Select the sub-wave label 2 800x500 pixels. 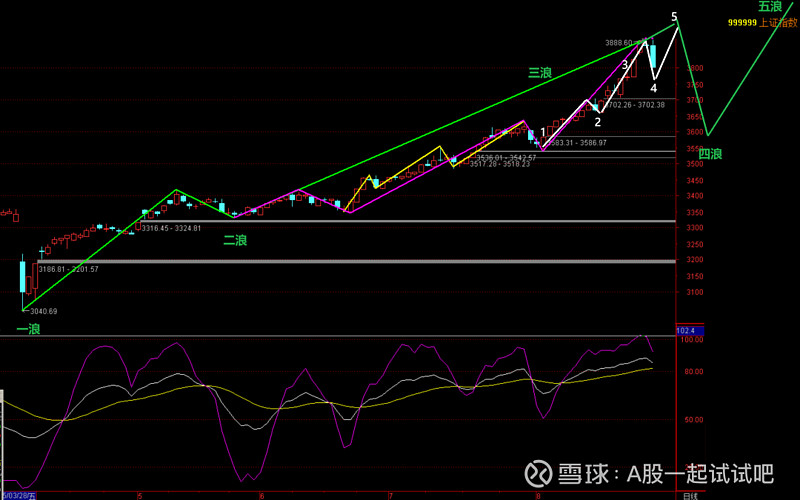[x=597, y=122]
